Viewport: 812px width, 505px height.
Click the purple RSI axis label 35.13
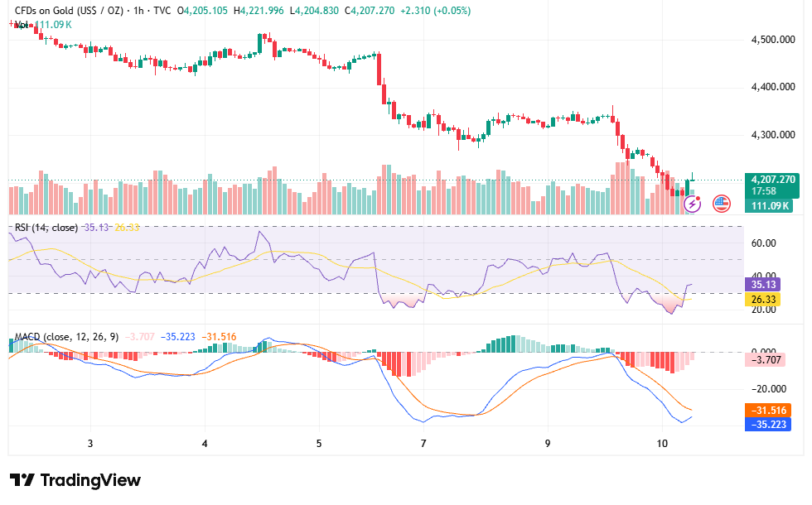pyautogui.click(x=762, y=285)
